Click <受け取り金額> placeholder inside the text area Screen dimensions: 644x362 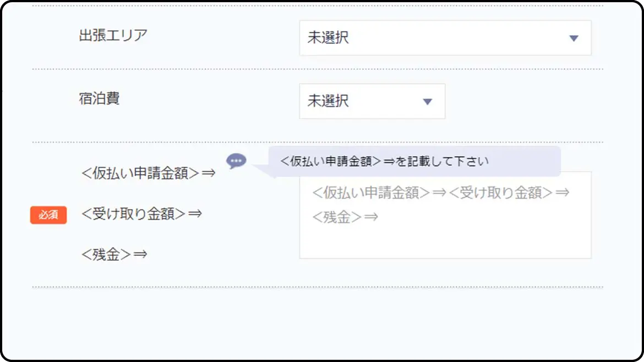[x=501, y=193]
